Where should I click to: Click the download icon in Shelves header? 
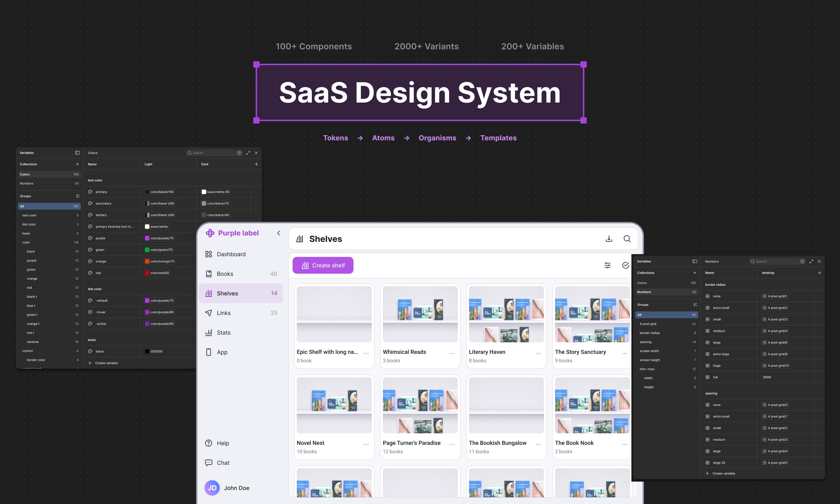[609, 239]
